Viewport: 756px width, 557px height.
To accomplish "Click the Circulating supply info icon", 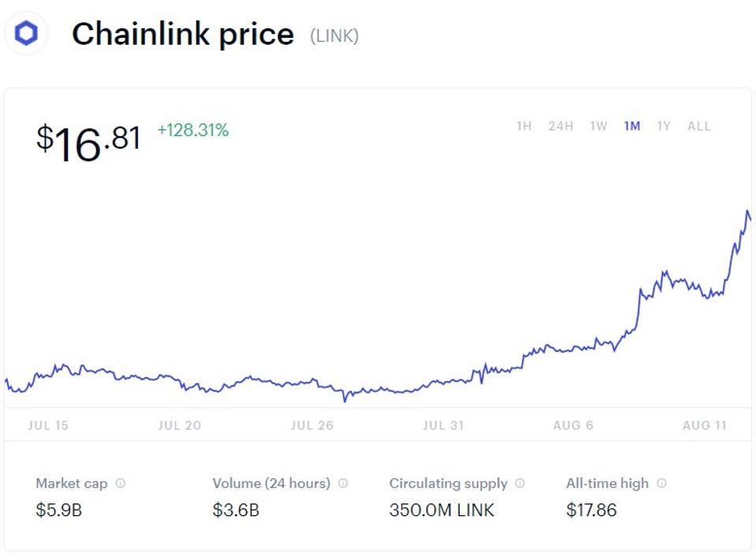I will coord(520,484).
